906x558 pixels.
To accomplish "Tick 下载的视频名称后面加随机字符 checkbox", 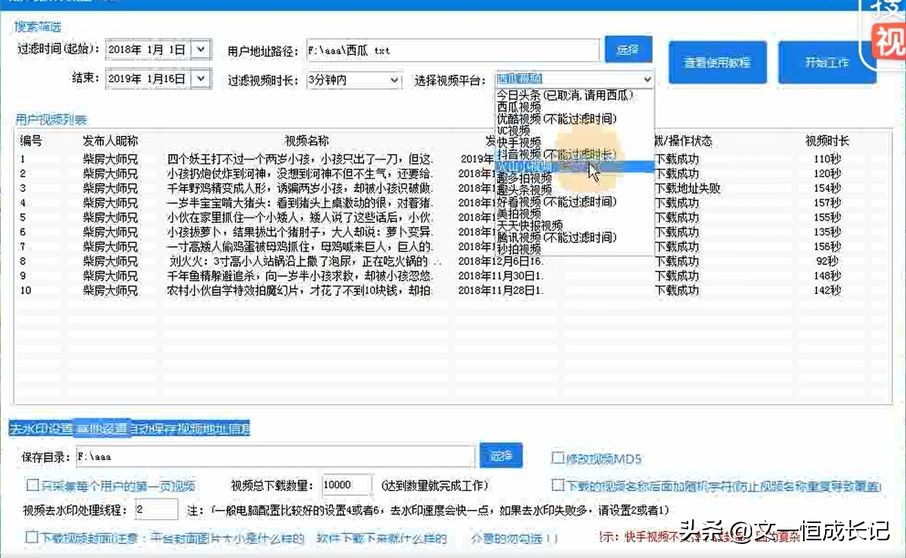I will 558,485.
